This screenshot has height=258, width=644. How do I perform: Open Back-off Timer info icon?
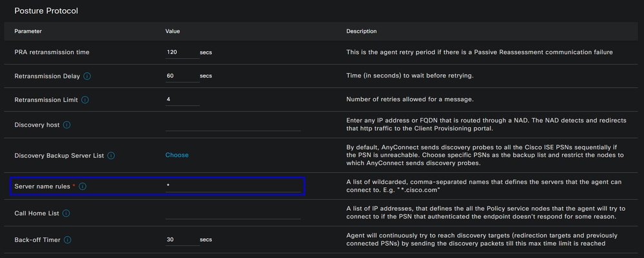[67, 239]
